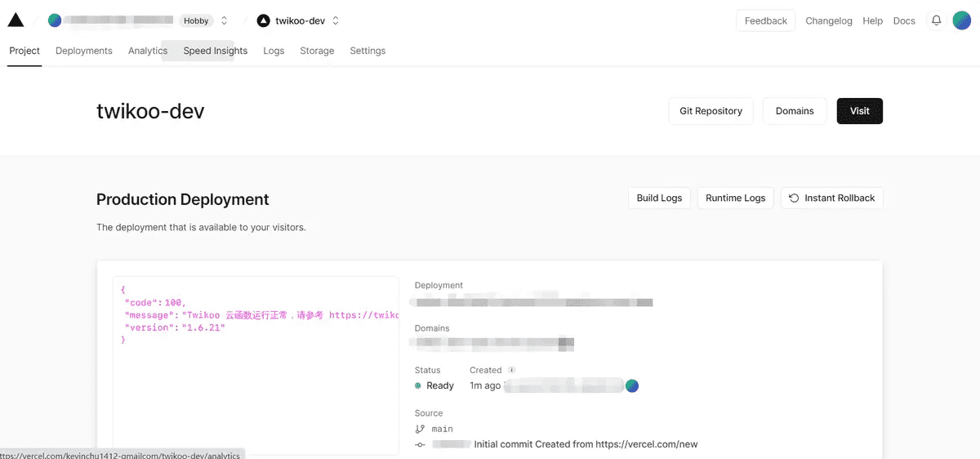Click the commit icon in Source section

(420, 444)
